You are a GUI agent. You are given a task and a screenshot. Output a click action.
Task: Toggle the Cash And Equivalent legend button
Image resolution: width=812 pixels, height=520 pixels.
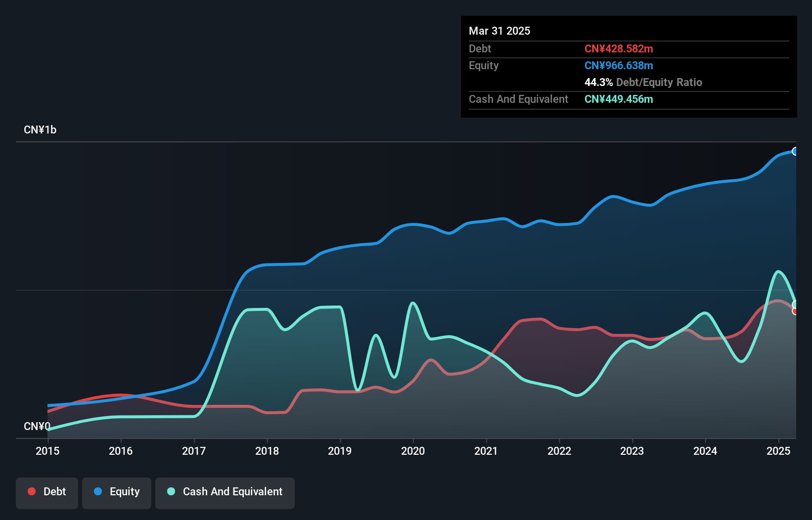(225, 493)
